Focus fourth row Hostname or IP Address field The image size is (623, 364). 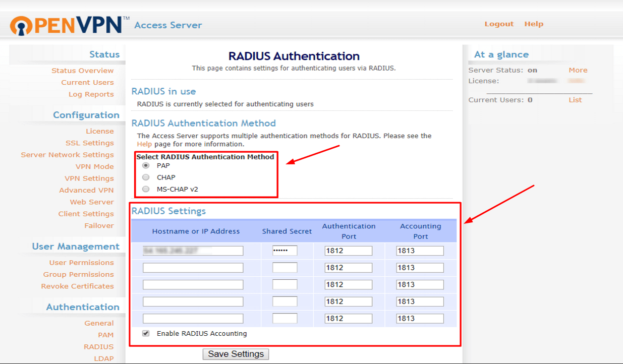click(x=193, y=301)
